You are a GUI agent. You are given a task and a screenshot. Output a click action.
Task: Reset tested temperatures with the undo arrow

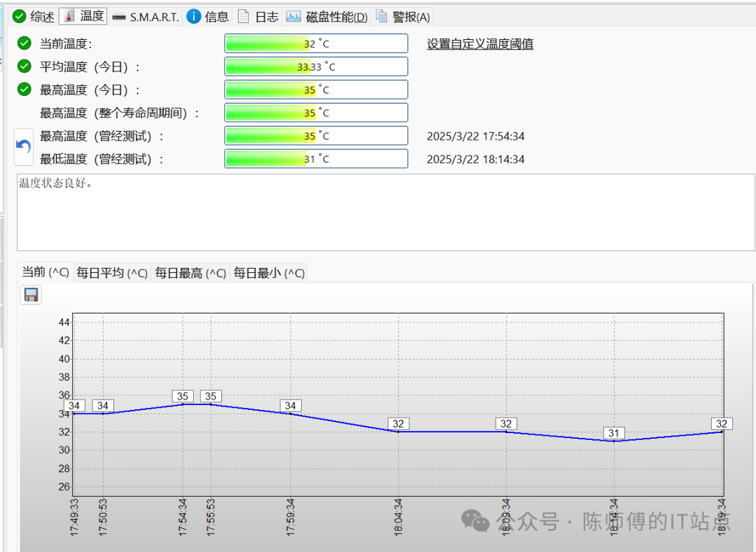click(24, 147)
